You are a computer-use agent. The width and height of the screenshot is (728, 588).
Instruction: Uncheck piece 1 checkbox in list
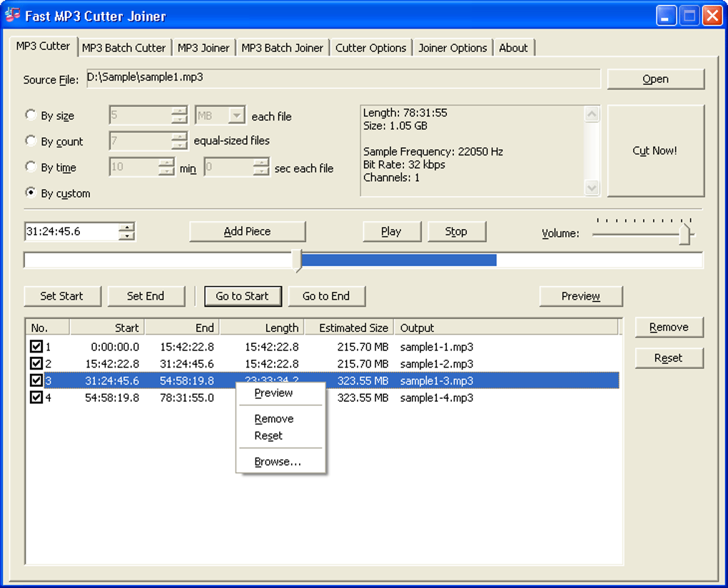pyautogui.click(x=36, y=346)
